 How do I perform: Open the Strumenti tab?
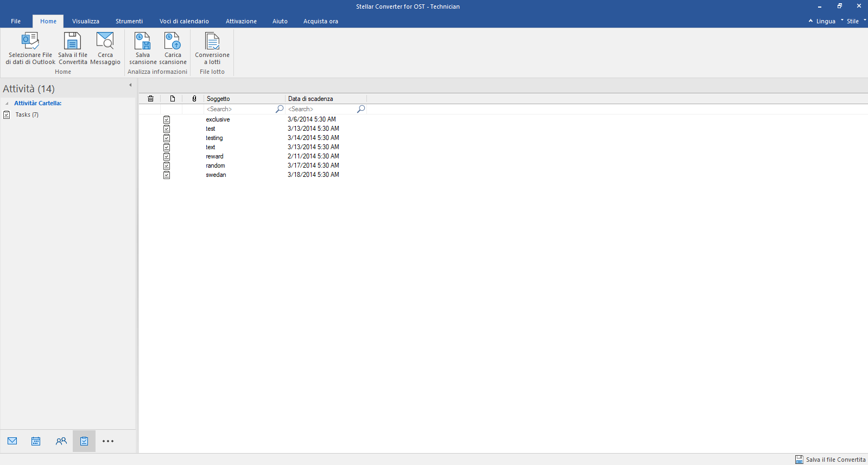[x=129, y=21]
